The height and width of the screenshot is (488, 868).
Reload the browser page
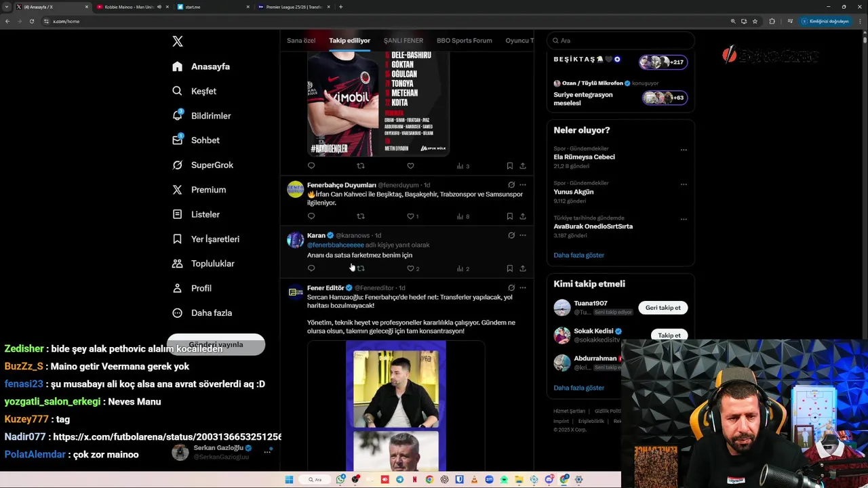pos(31,21)
